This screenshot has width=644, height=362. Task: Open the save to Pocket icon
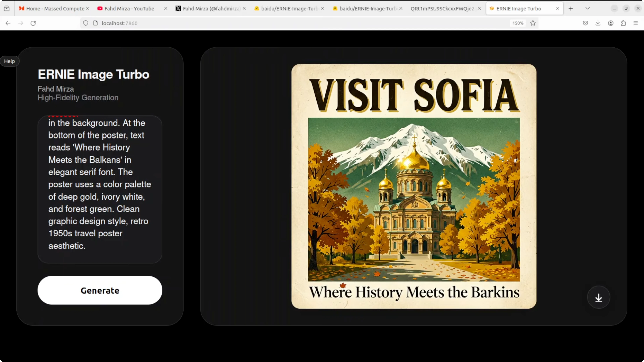(x=585, y=23)
